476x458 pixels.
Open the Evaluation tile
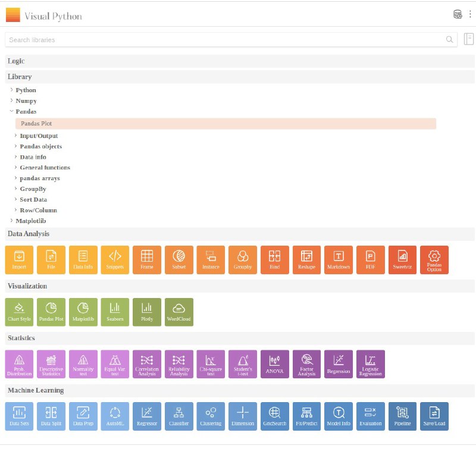371,416
